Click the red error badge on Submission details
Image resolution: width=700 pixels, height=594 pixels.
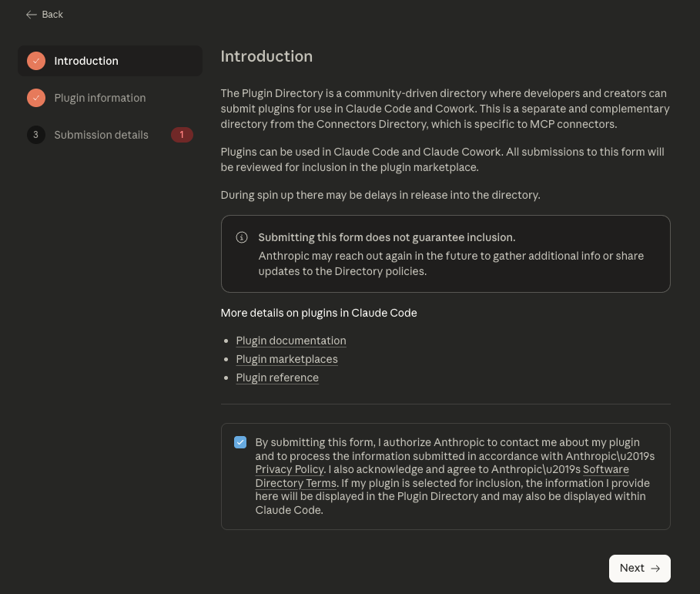[182, 135]
